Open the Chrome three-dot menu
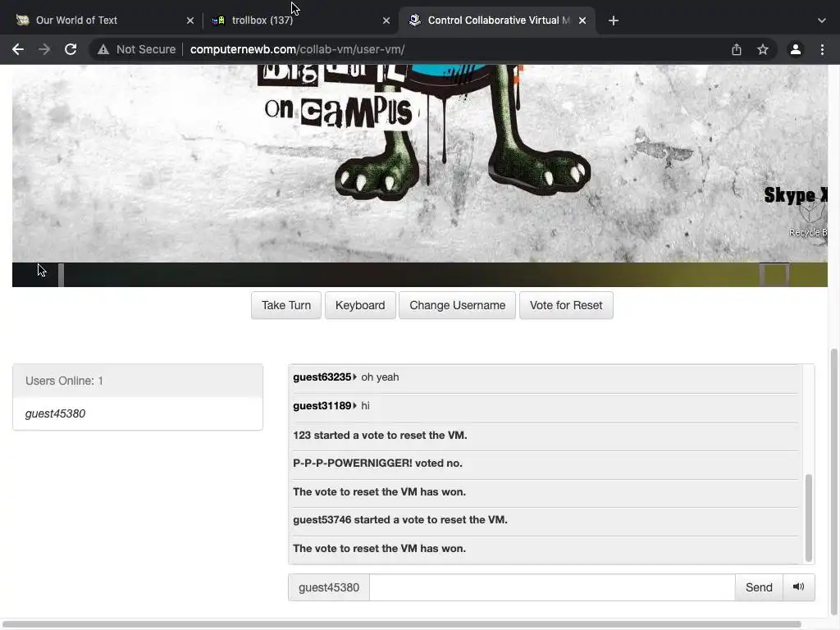 (822, 49)
